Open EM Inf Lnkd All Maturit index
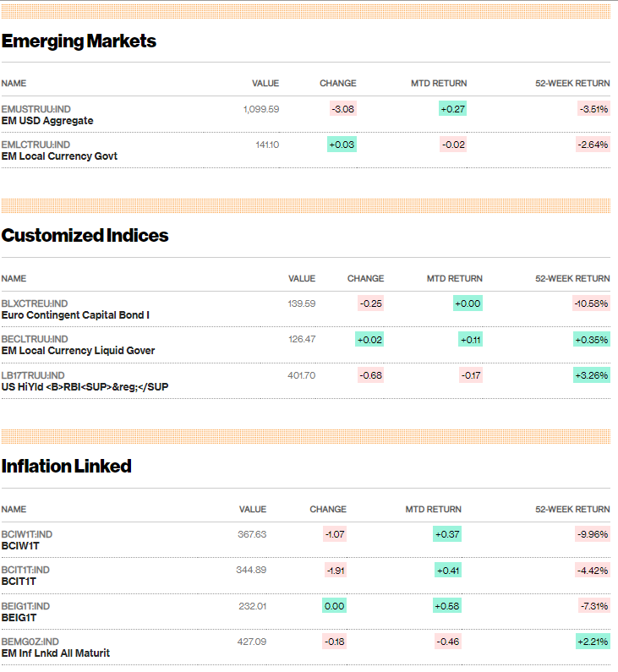The image size is (618, 672). 56,653
